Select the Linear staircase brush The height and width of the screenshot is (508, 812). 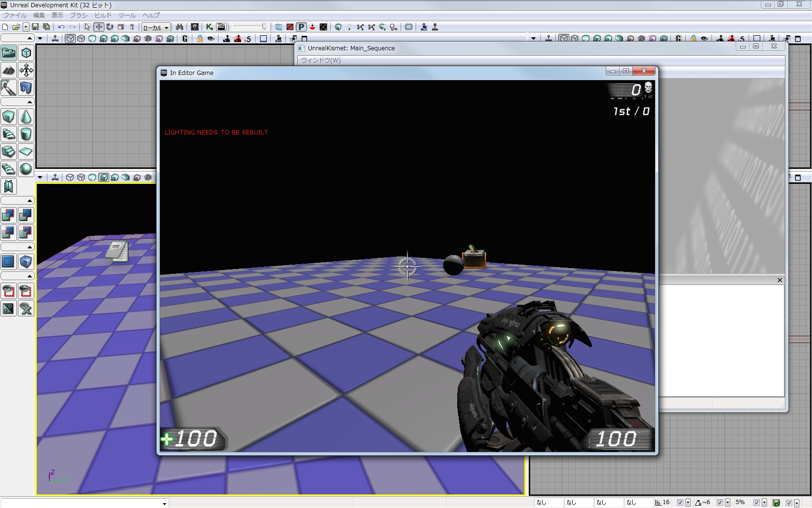pyautogui.click(x=9, y=151)
